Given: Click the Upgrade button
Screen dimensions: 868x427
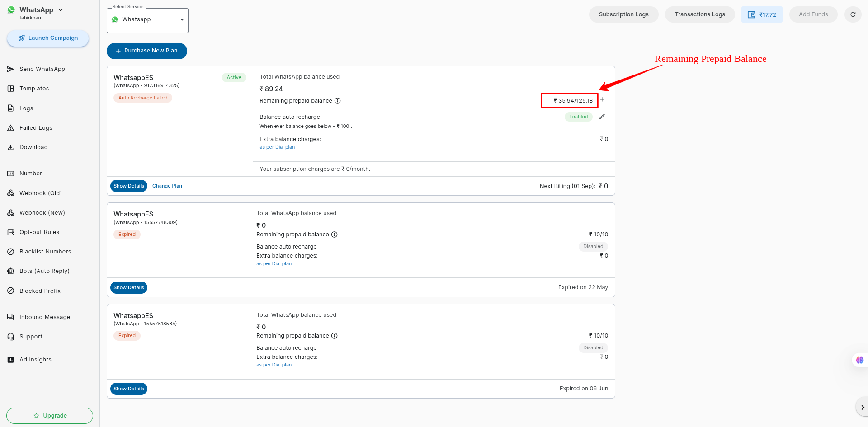Looking at the screenshot, I should (x=50, y=416).
